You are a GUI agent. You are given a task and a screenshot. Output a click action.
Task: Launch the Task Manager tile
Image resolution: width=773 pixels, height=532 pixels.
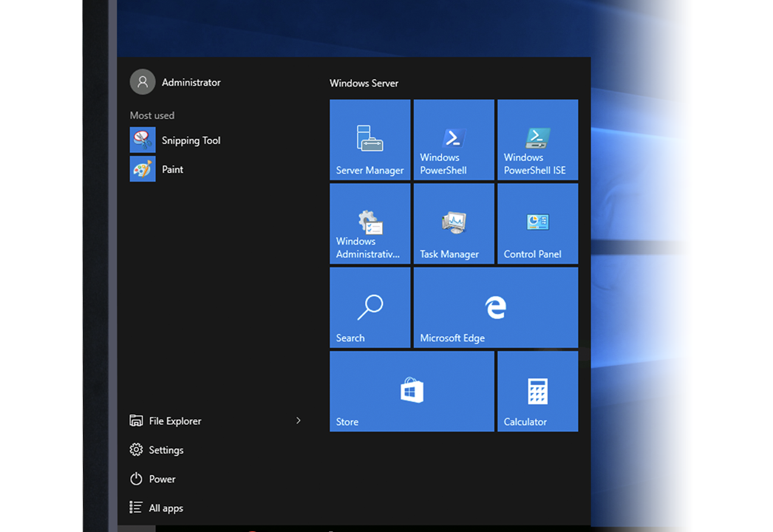(454, 223)
